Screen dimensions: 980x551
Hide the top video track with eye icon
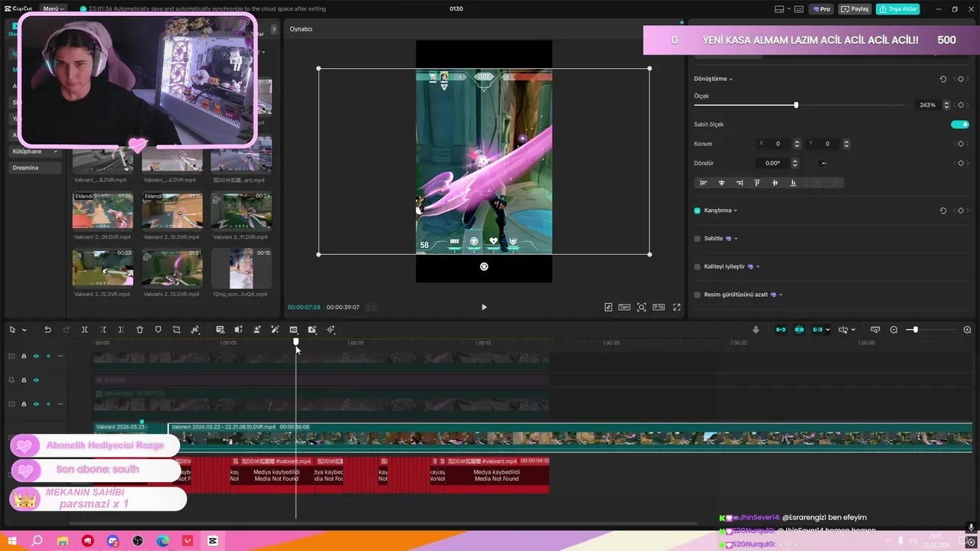pos(36,356)
